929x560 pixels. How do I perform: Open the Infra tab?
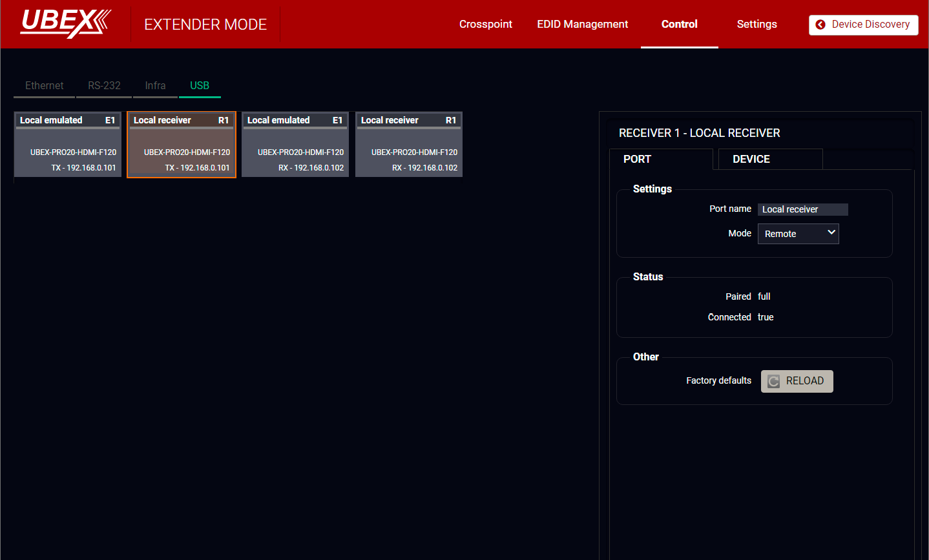(x=155, y=85)
